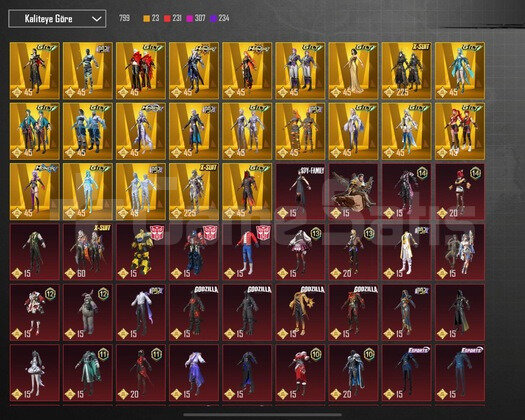This screenshot has width=525, height=420.
Task: Select the blue camo mummy gold outfit
Action: [88, 71]
